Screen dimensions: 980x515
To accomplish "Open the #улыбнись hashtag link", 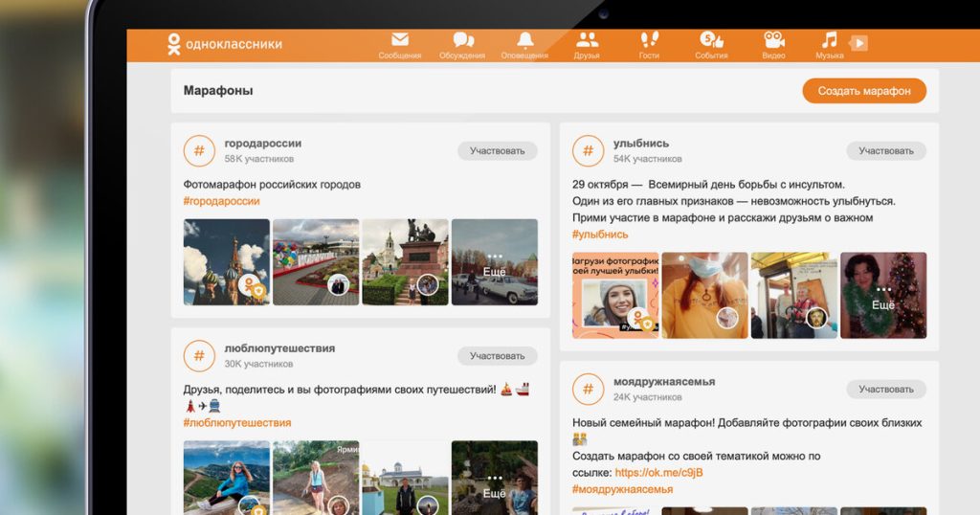I will 600,235.
